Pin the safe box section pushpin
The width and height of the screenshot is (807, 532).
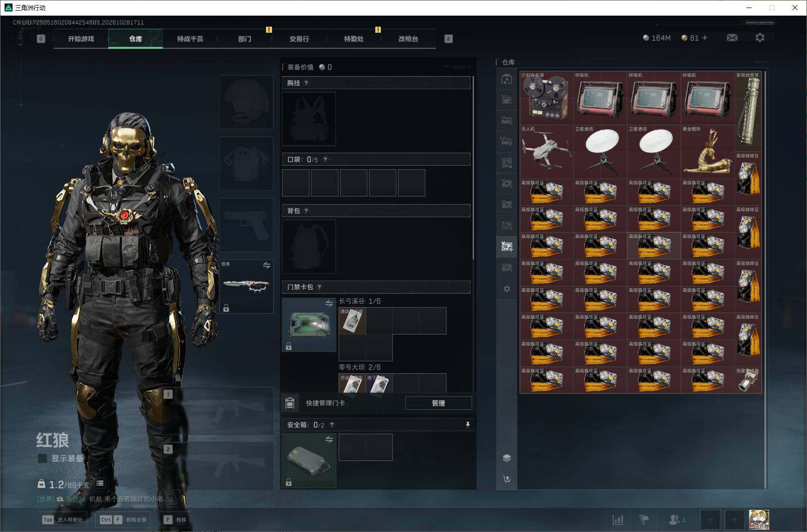coord(467,425)
